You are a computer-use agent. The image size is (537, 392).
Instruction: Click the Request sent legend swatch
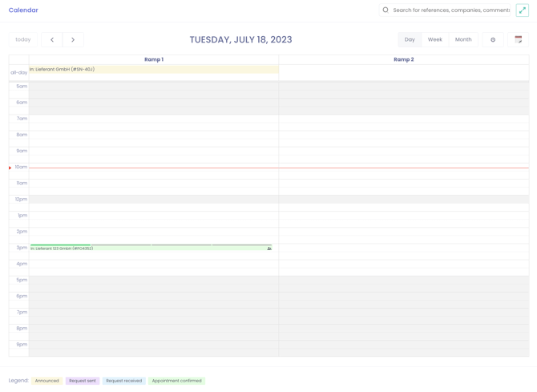click(83, 381)
